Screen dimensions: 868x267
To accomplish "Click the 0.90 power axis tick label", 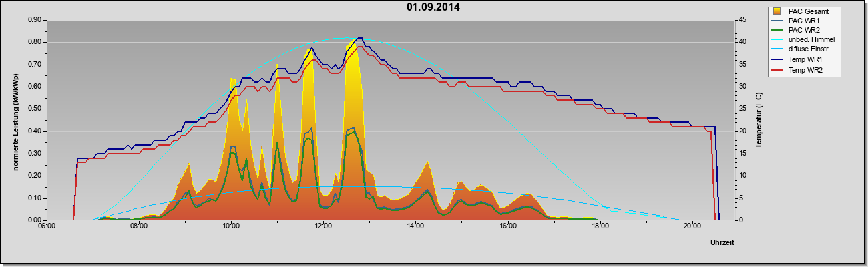I will (x=35, y=20).
